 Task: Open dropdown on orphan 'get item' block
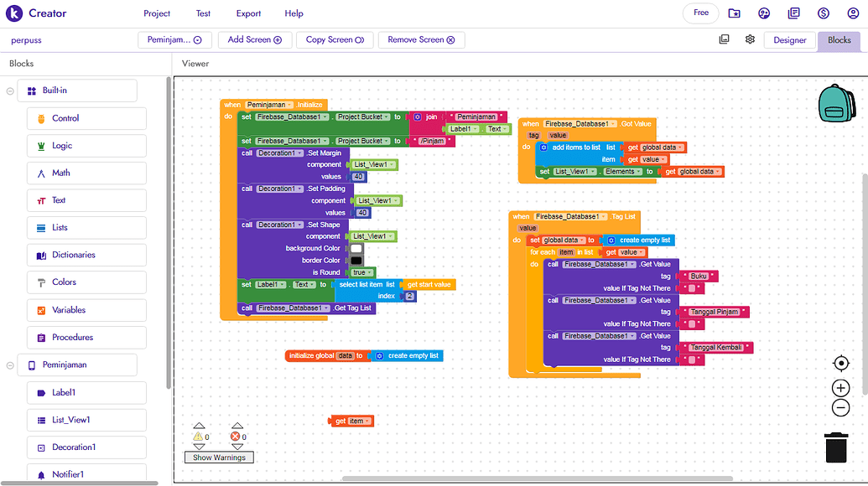click(x=367, y=421)
